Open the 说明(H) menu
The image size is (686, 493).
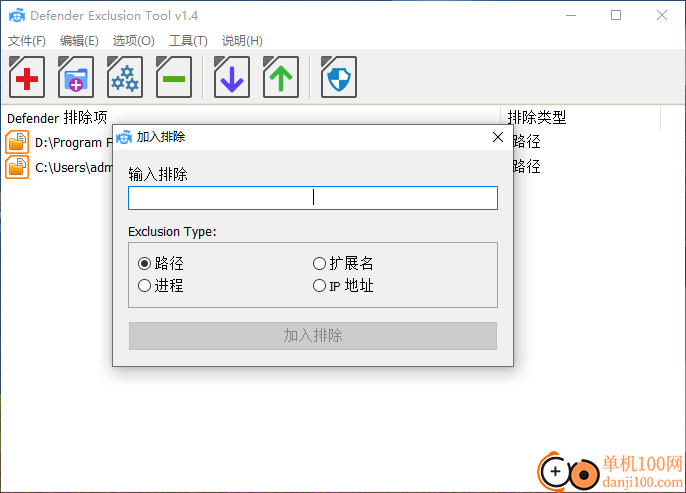(242, 41)
